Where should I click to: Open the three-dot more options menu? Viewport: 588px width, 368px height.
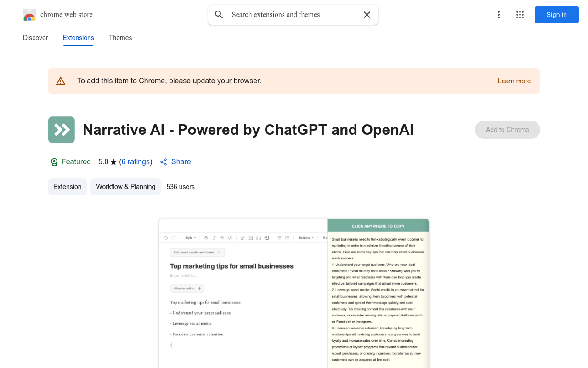click(498, 15)
